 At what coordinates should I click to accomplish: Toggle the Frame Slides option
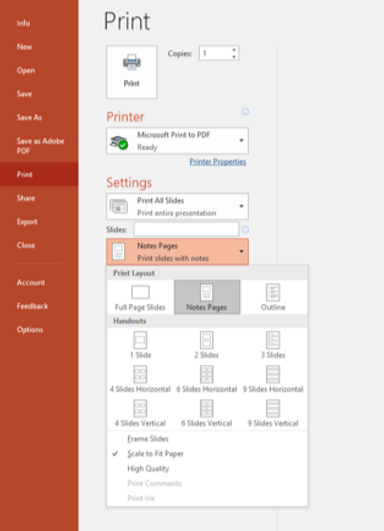148,439
